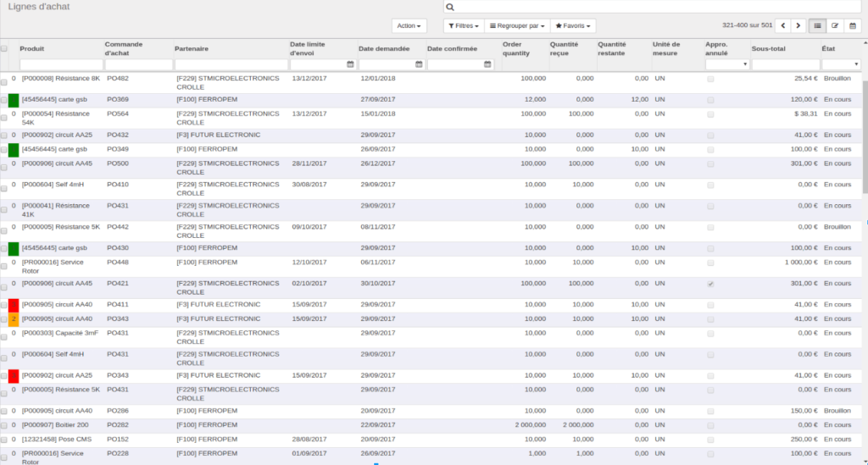Go to previous page of records
The image size is (868, 465).
tap(782, 25)
